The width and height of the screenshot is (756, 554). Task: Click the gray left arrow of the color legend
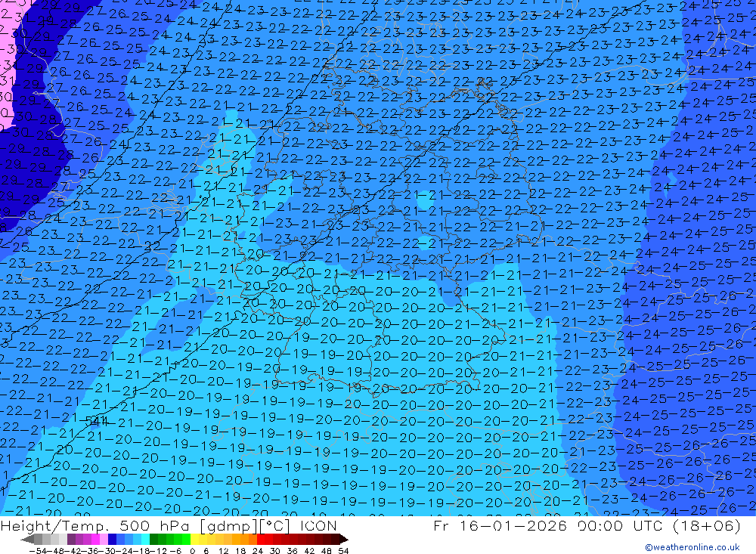(27, 539)
